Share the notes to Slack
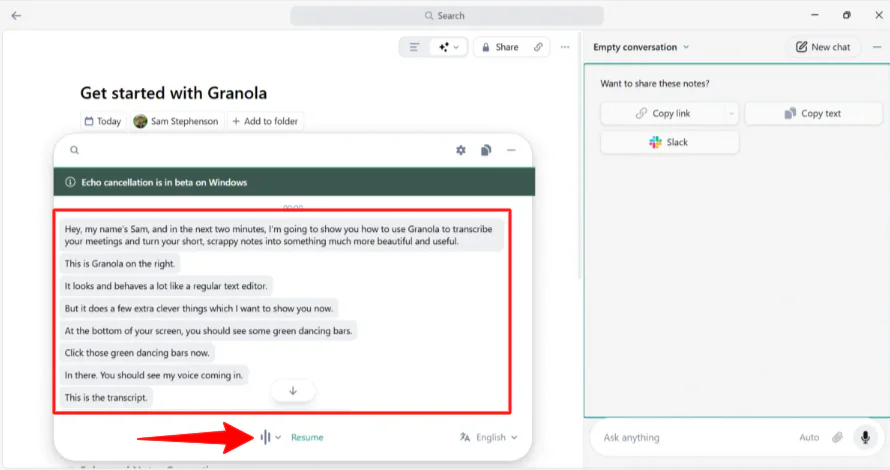Image resolution: width=890 pixels, height=470 pixels. pos(670,142)
